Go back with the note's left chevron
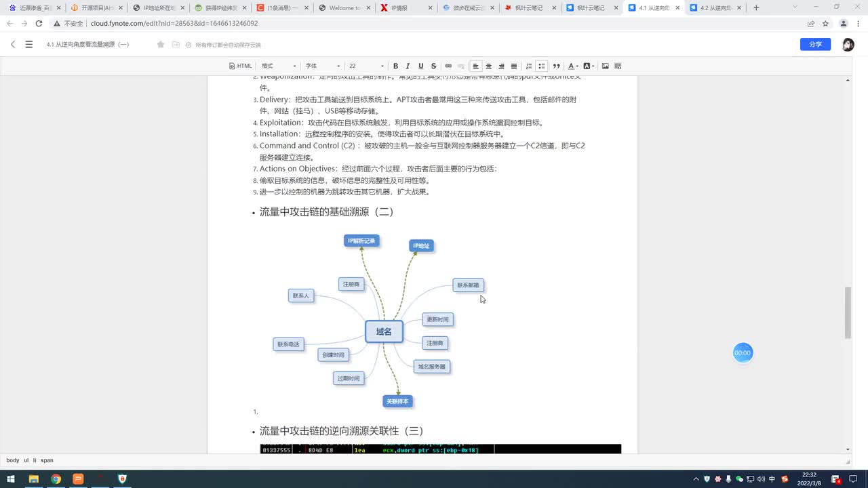Image resolution: width=868 pixels, height=488 pixels. (12, 44)
